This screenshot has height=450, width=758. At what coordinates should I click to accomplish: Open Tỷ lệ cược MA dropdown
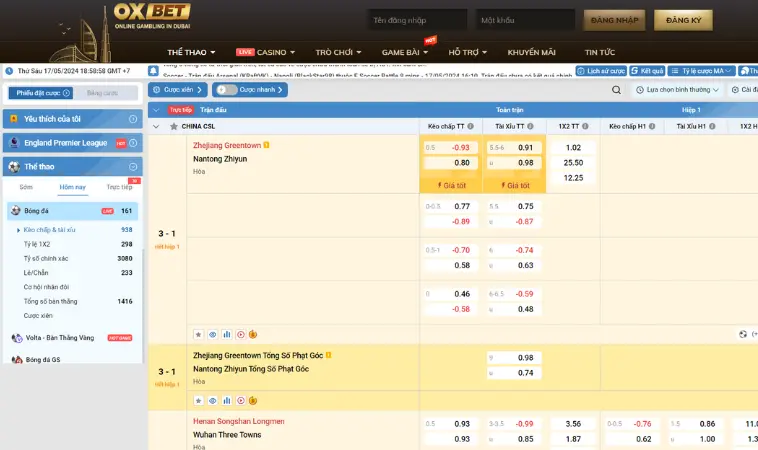(x=703, y=71)
